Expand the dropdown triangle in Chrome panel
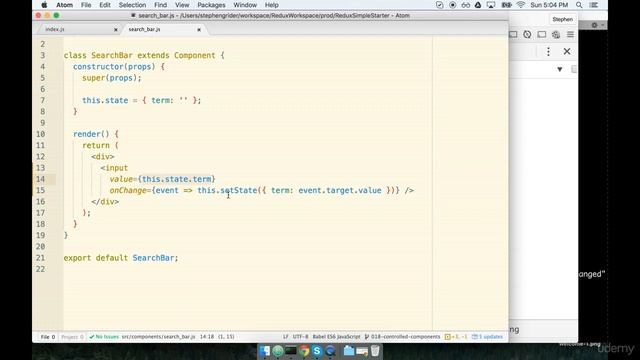The height and width of the screenshot is (360, 640). [x=560, y=69]
